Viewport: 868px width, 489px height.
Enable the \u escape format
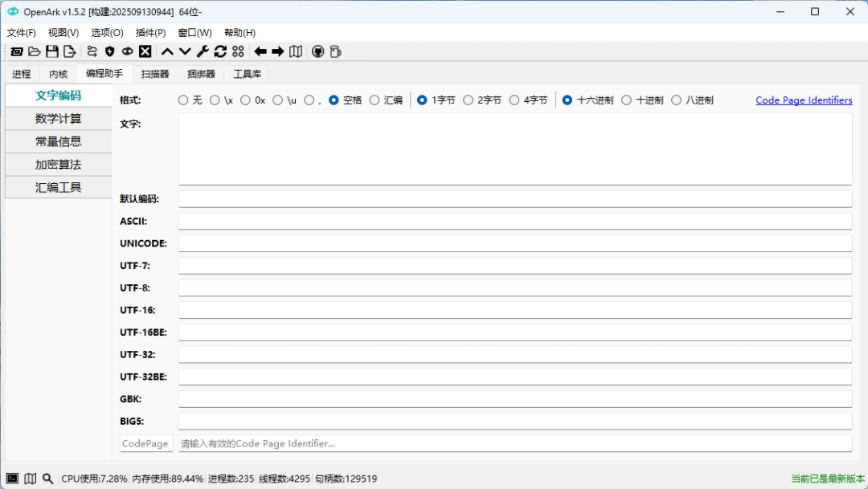coord(277,100)
